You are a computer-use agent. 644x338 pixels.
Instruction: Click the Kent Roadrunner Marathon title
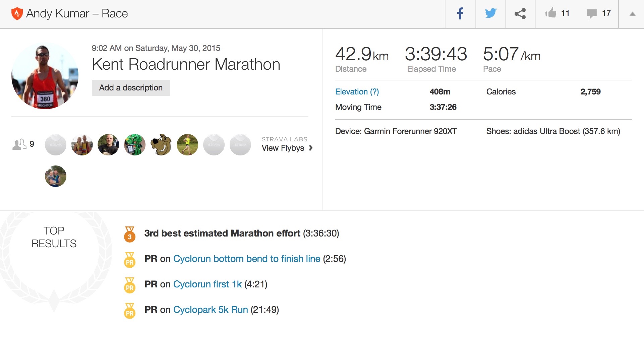pyautogui.click(x=186, y=64)
